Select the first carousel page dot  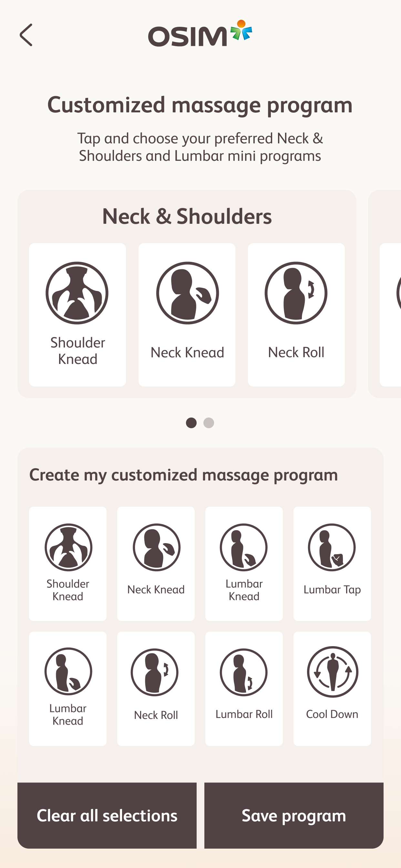point(191,423)
